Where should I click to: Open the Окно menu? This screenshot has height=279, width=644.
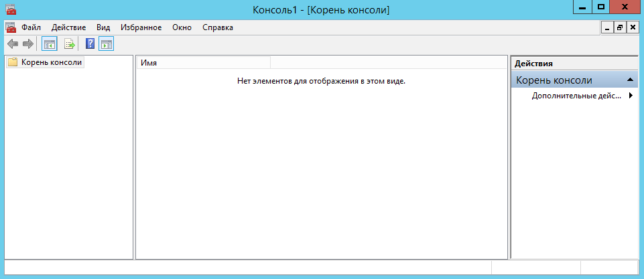(x=182, y=27)
